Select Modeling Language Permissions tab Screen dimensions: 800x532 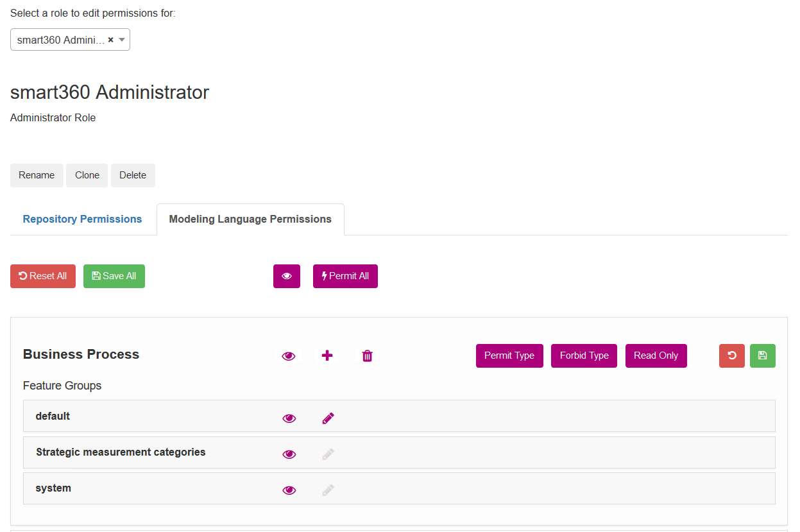click(250, 219)
